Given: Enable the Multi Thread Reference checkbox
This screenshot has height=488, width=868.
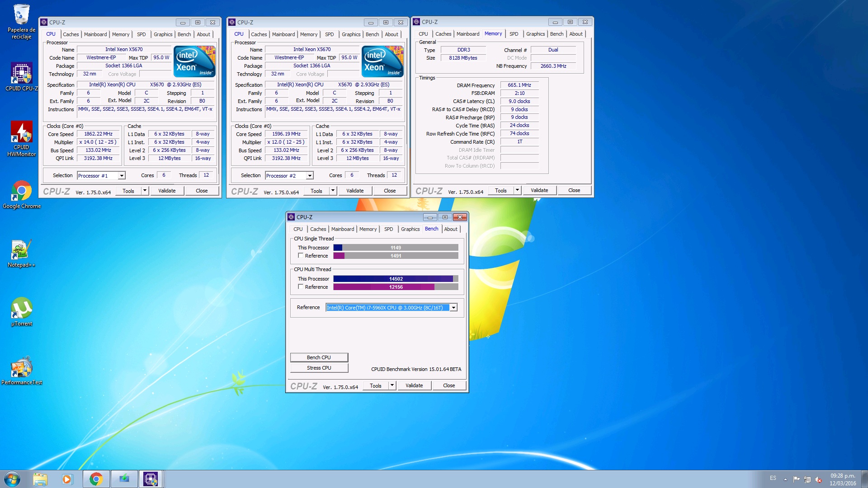Looking at the screenshot, I should click(301, 287).
